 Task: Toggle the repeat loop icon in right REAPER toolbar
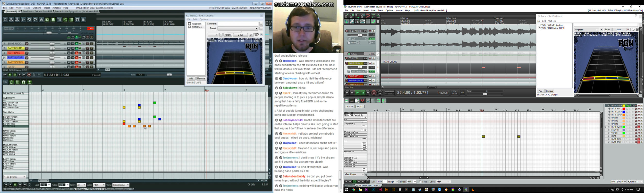click(380, 93)
